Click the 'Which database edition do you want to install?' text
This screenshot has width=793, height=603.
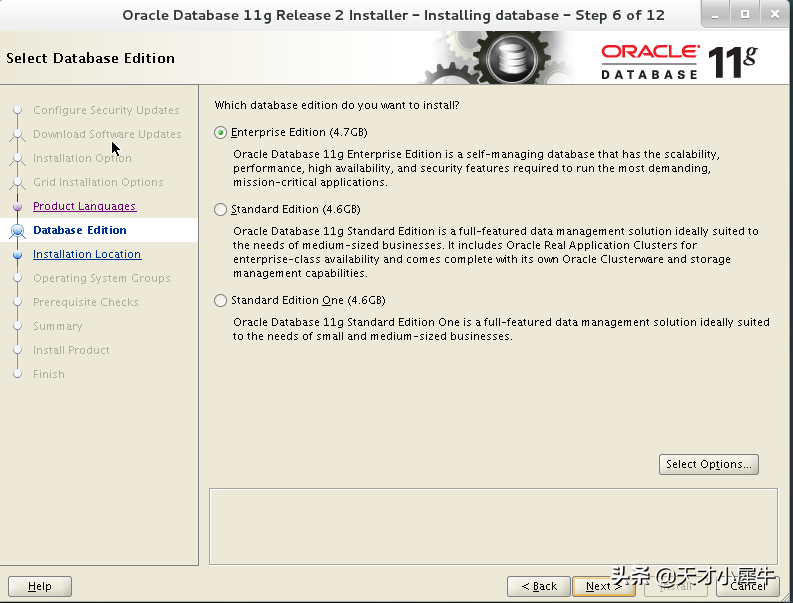click(337, 105)
